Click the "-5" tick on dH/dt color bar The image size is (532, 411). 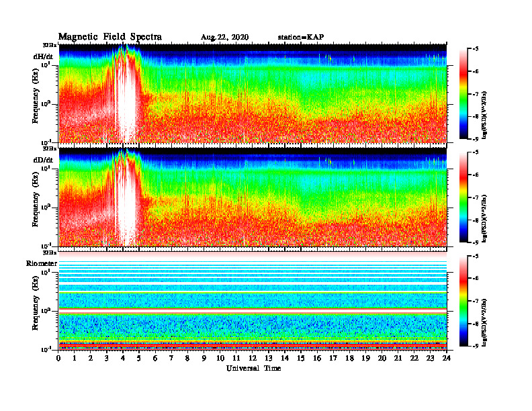[476, 49]
